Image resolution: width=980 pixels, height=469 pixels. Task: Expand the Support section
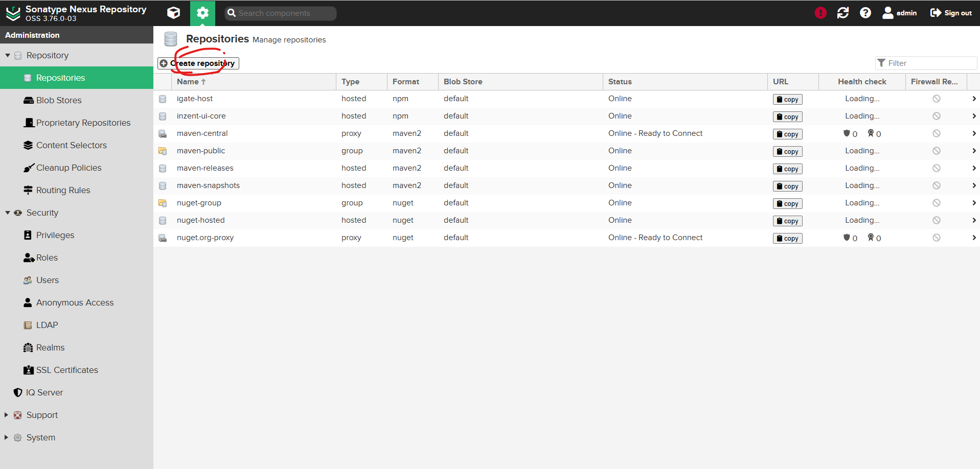tap(5, 415)
